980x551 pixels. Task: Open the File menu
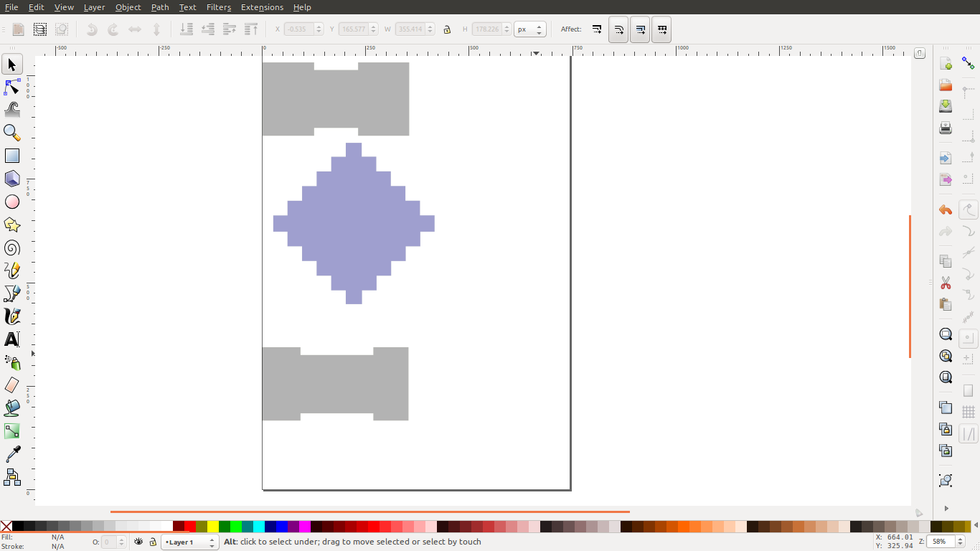click(11, 7)
